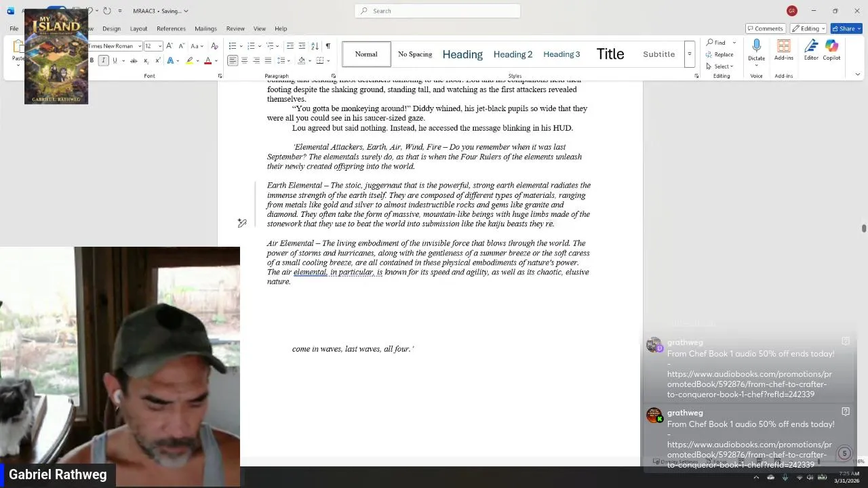Toggle Superscript formatting
Screen dimensions: 868x488
click(x=157, y=61)
